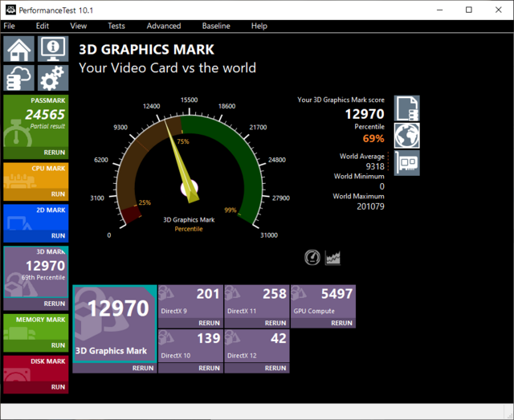
Task: Switch to the distribution chart view icon
Action: pos(332,257)
